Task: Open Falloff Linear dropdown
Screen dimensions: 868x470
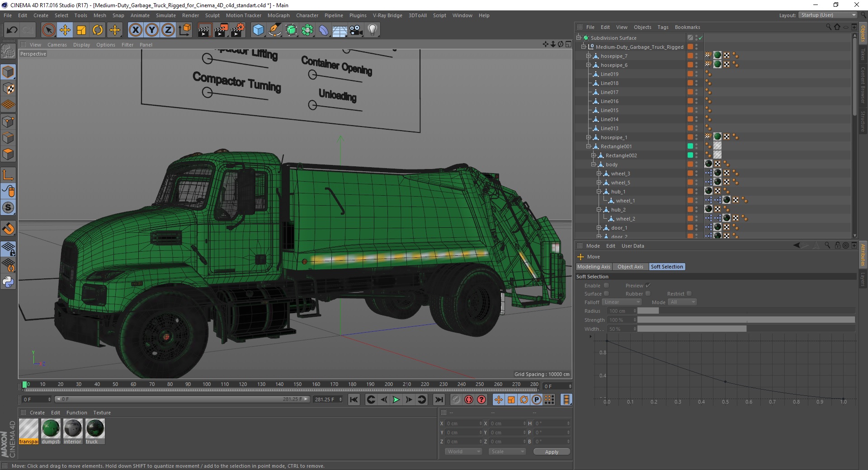Action: point(622,302)
